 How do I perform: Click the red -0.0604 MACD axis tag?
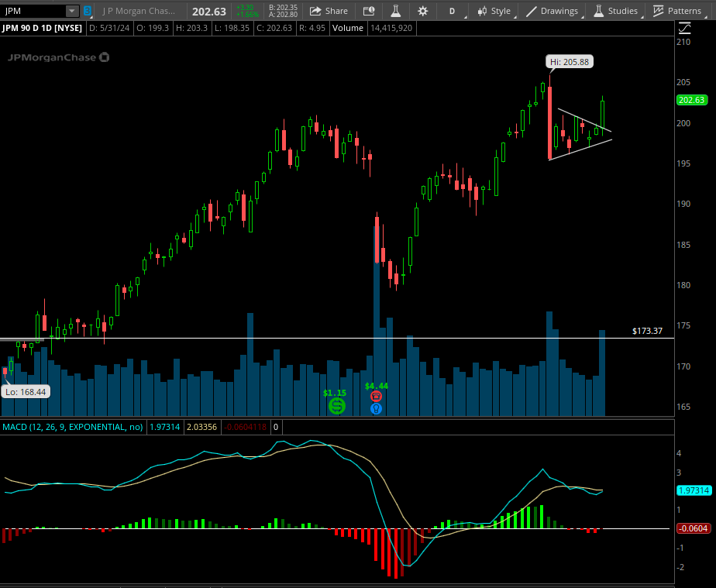694,528
